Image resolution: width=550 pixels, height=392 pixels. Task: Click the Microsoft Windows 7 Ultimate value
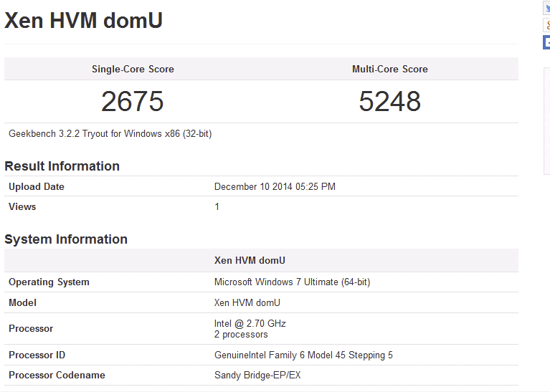point(292,282)
